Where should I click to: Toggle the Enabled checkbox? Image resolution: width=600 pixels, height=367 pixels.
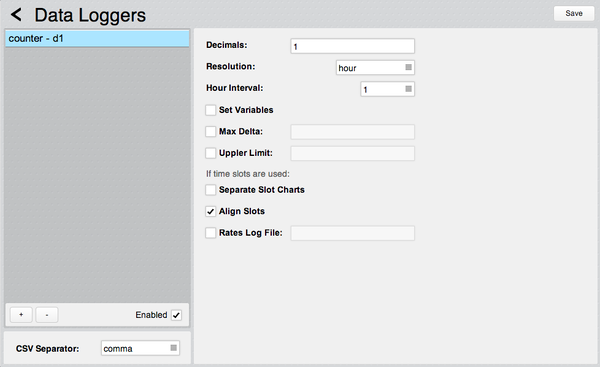pos(176,315)
